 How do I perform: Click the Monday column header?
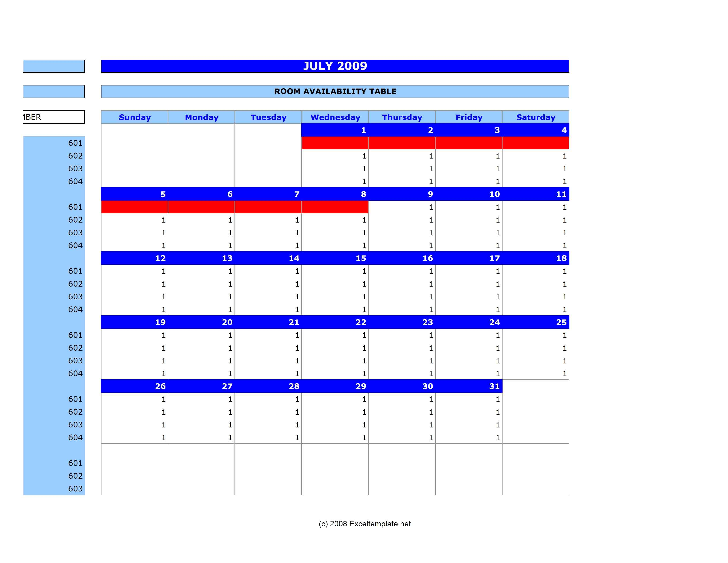pos(201,117)
